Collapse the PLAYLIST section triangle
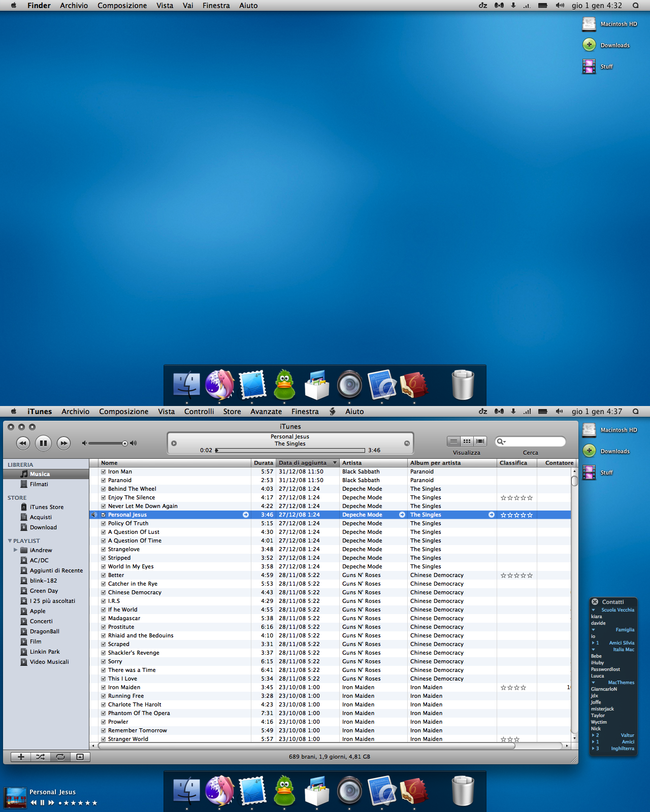650x812 pixels. (x=10, y=541)
